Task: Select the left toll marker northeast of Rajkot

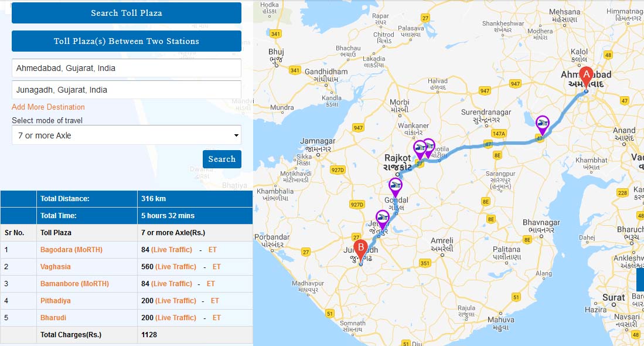Action: point(420,148)
